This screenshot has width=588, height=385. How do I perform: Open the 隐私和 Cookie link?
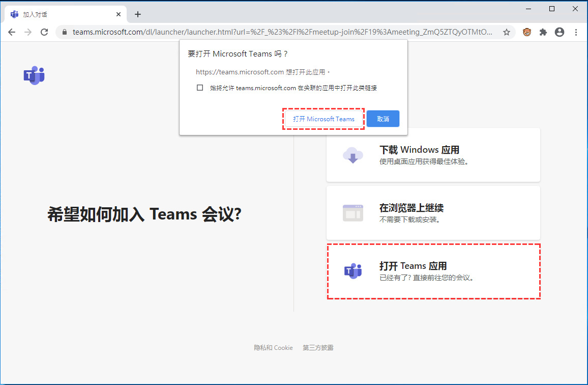[x=273, y=348]
